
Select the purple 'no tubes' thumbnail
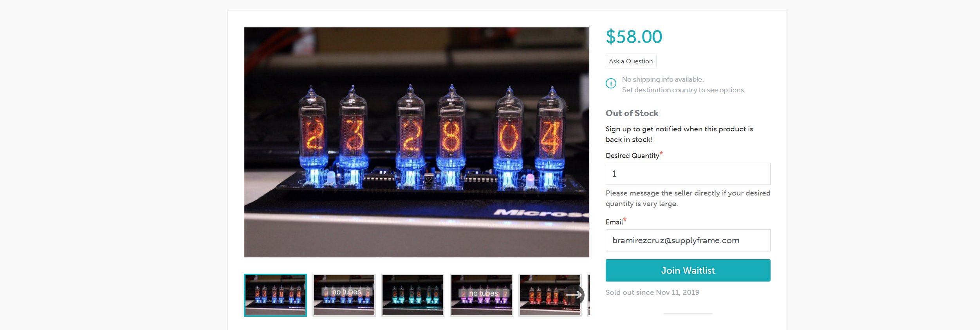(482, 295)
